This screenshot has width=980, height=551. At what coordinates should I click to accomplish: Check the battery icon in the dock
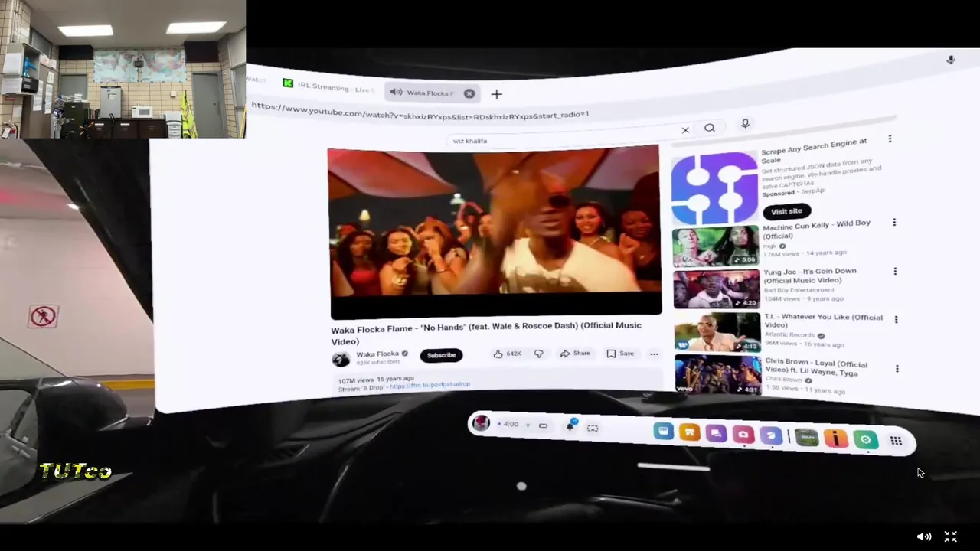click(x=543, y=425)
